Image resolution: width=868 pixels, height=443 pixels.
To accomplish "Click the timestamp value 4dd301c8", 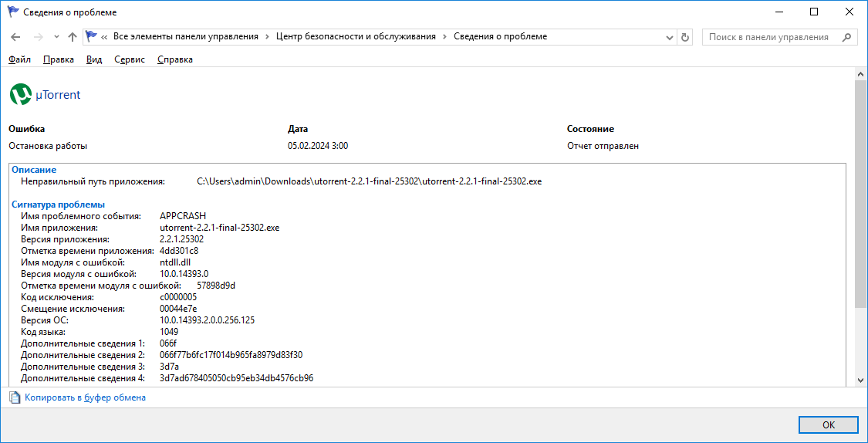I will 179,251.
